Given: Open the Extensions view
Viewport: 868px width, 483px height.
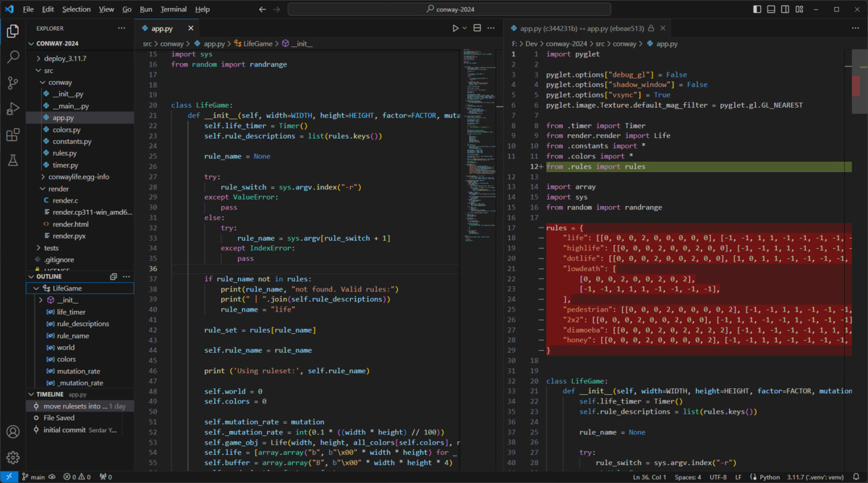Looking at the screenshot, I should [12, 136].
